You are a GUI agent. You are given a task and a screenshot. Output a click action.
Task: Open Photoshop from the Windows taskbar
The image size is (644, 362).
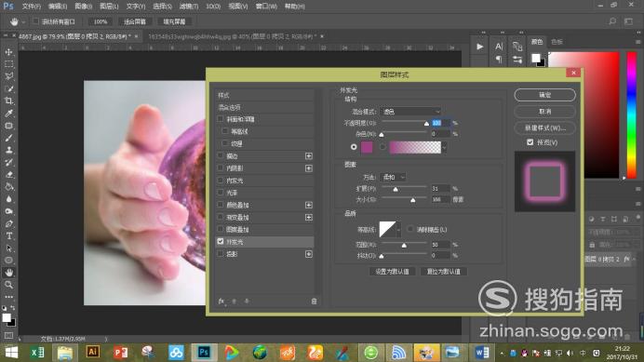(x=204, y=353)
